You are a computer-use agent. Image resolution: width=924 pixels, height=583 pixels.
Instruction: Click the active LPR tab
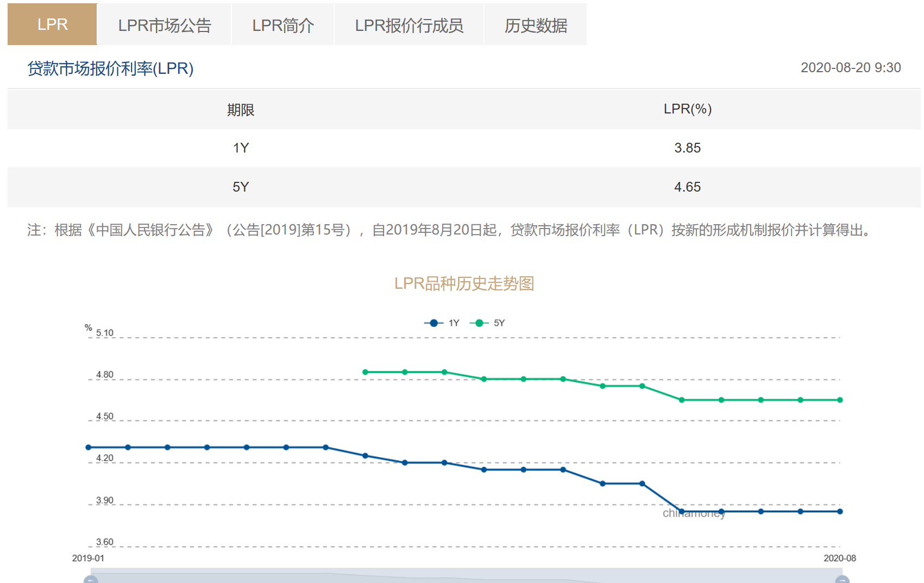[52, 24]
